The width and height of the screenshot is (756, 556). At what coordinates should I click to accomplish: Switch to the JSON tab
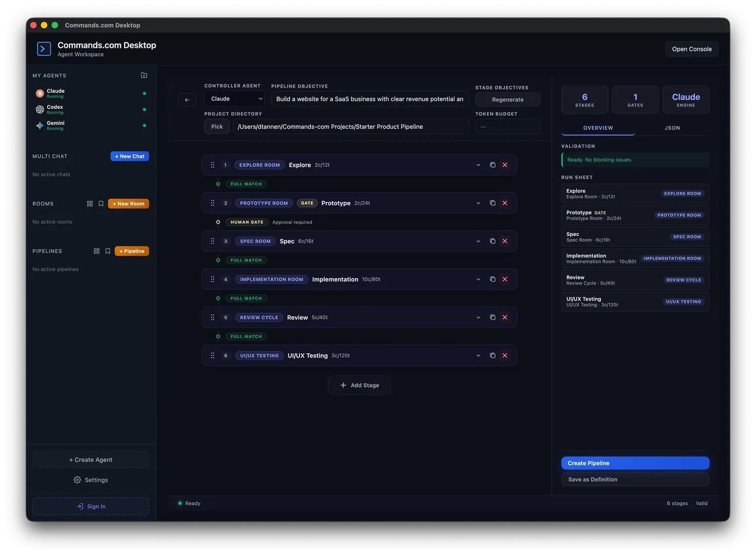pos(672,128)
